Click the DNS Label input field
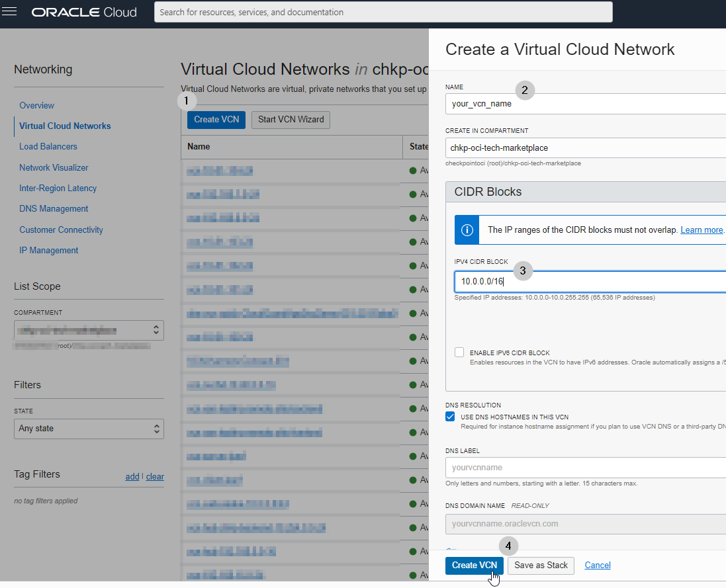Image resolution: width=726 pixels, height=588 pixels. coord(585,468)
